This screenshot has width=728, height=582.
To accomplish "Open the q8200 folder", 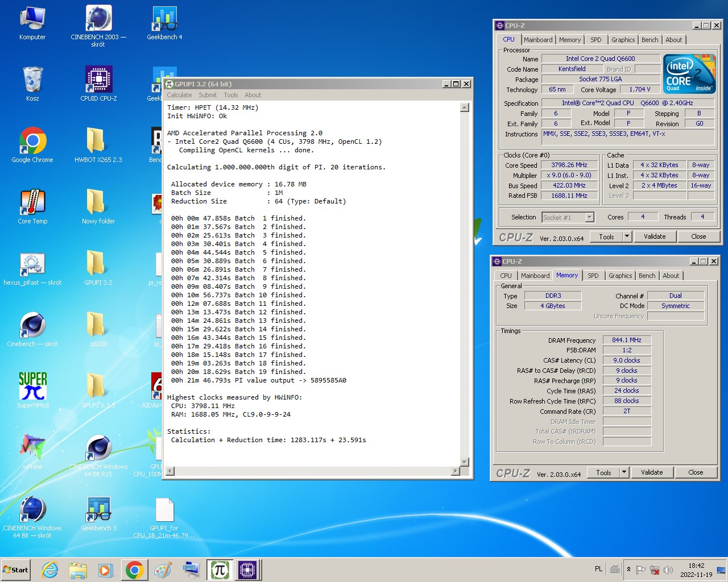I will pos(98,330).
